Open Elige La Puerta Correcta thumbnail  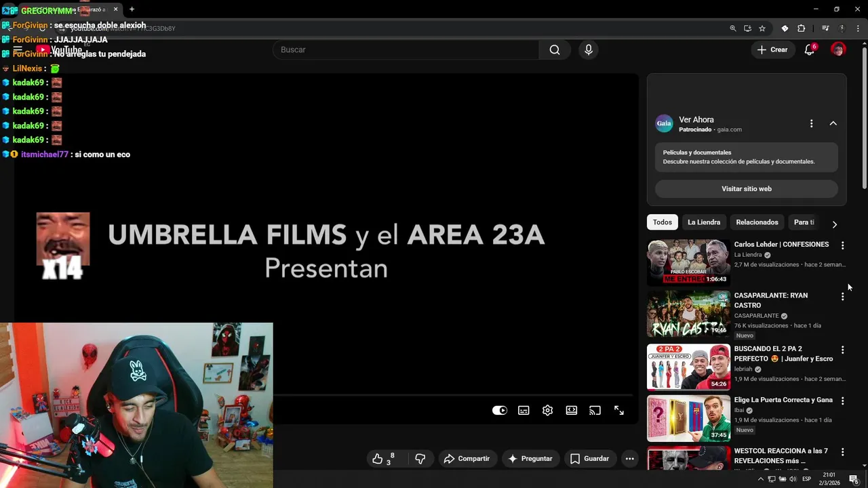pos(688,418)
